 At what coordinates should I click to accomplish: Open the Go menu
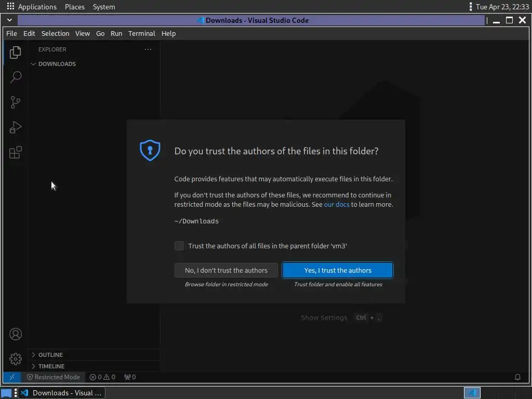click(100, 33)
